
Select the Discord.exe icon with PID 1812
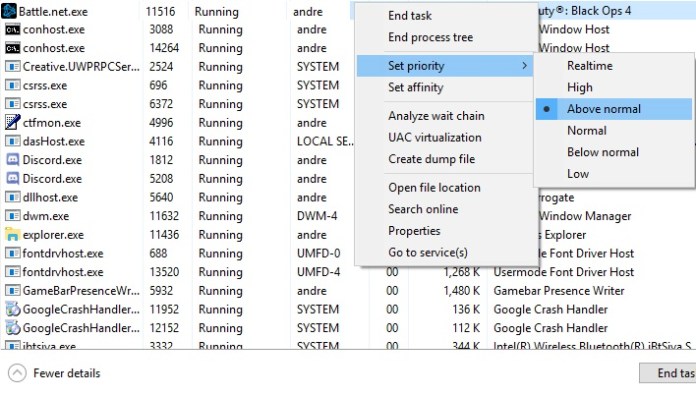[12, 160]
